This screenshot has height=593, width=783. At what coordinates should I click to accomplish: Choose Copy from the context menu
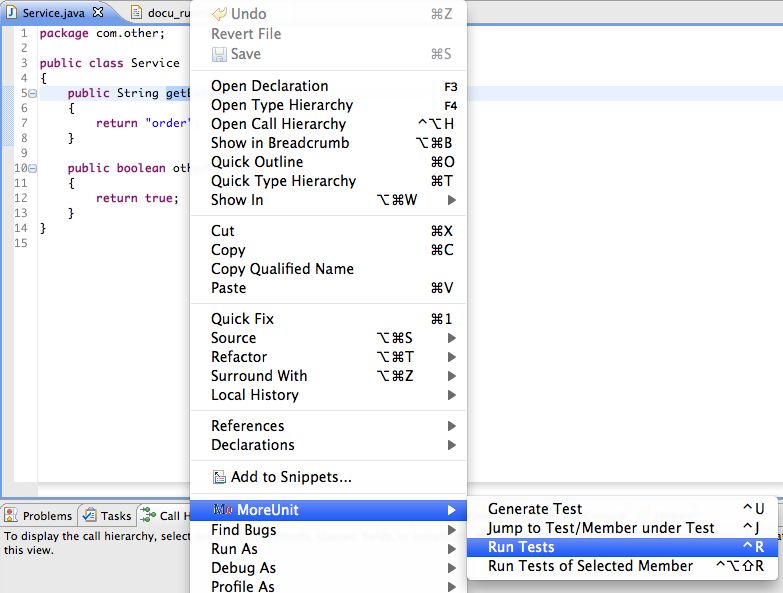(x=329, y=250)
